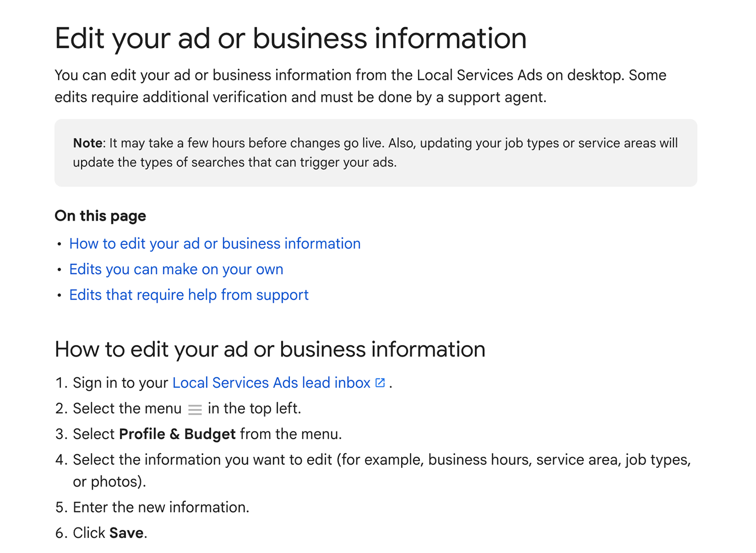Click the intro paragraph about support agent
Screen dimensions: 756x553
tap(360, 86)
